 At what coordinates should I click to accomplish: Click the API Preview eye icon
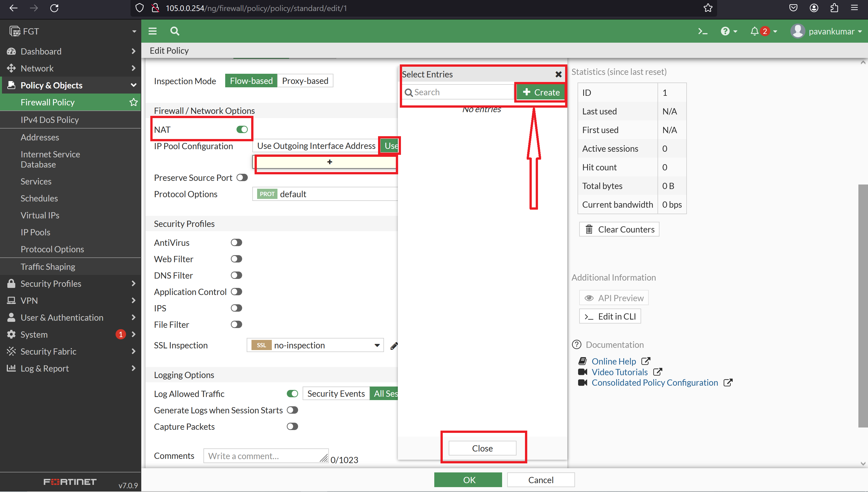pos(589,298)
